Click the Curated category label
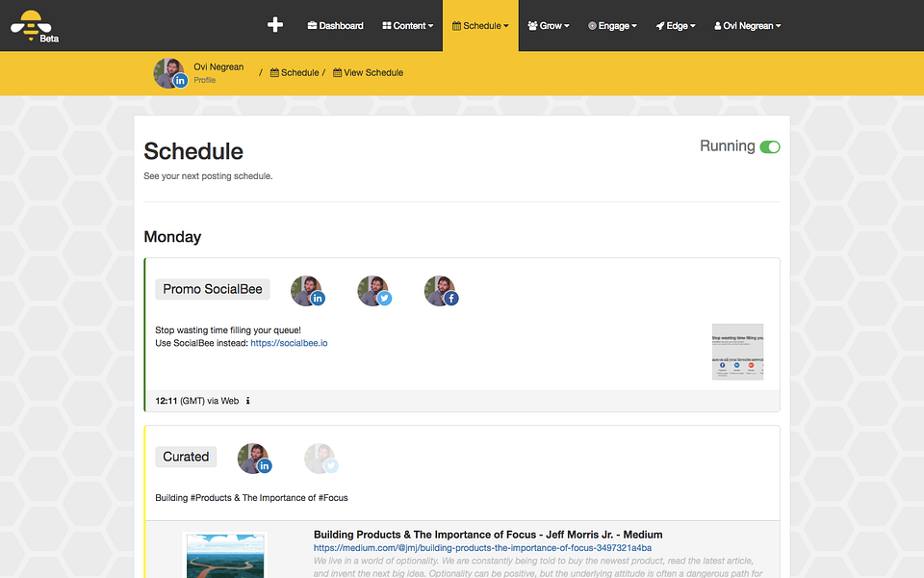The width and height of the screenshot is (924, 578). 186,457
